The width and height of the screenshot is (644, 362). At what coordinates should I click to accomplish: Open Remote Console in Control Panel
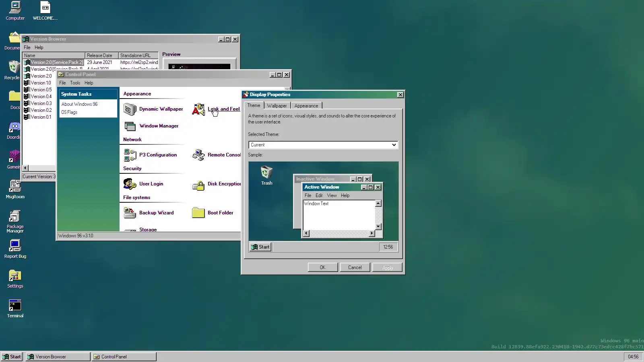coord(216,155)
